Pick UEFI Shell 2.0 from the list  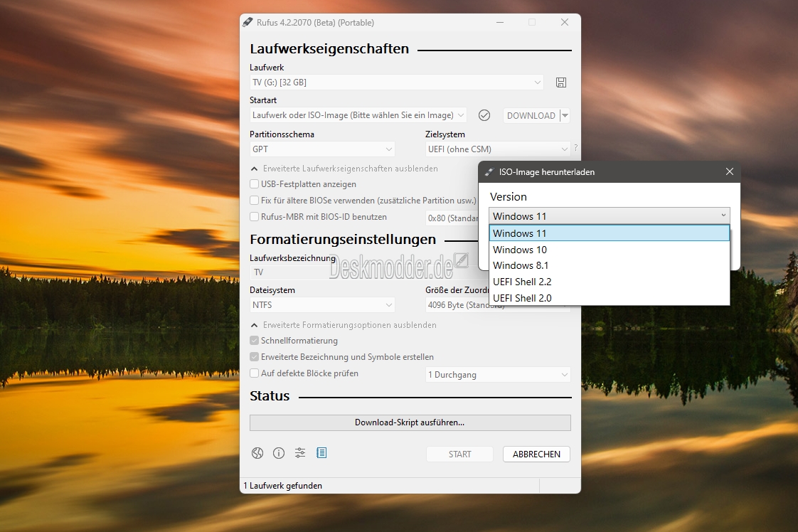[x=610, y=298]
